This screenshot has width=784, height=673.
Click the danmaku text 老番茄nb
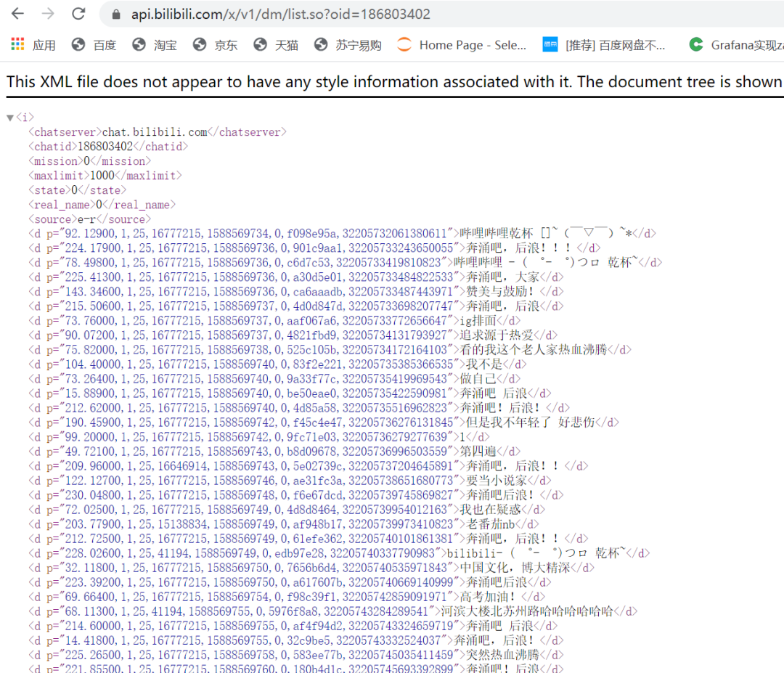pyautogui.click(x=491, y=524)
